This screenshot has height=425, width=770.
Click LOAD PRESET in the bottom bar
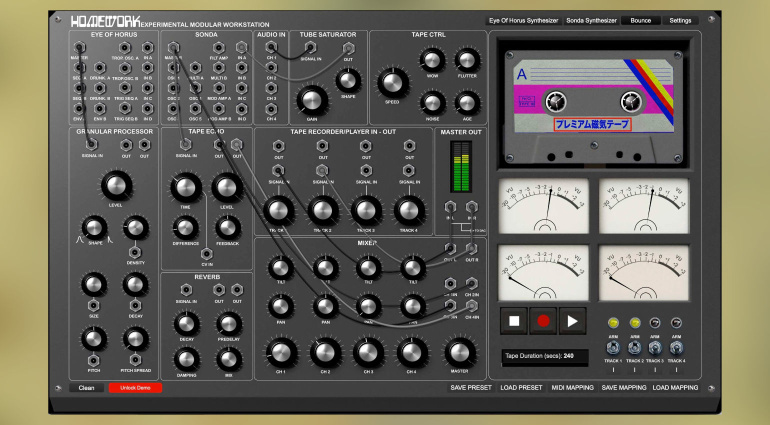pos(522,387)
